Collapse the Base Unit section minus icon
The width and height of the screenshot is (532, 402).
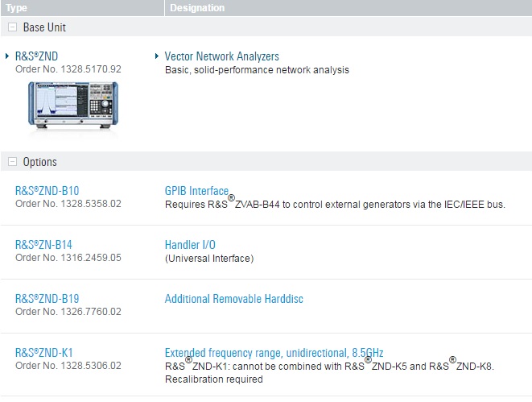tap(12, 27)
